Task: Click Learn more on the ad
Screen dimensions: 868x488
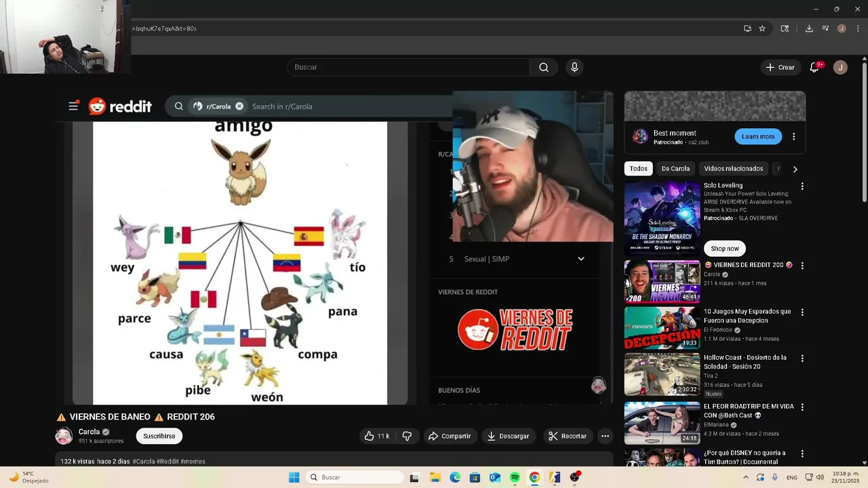Action: [758, 136]
